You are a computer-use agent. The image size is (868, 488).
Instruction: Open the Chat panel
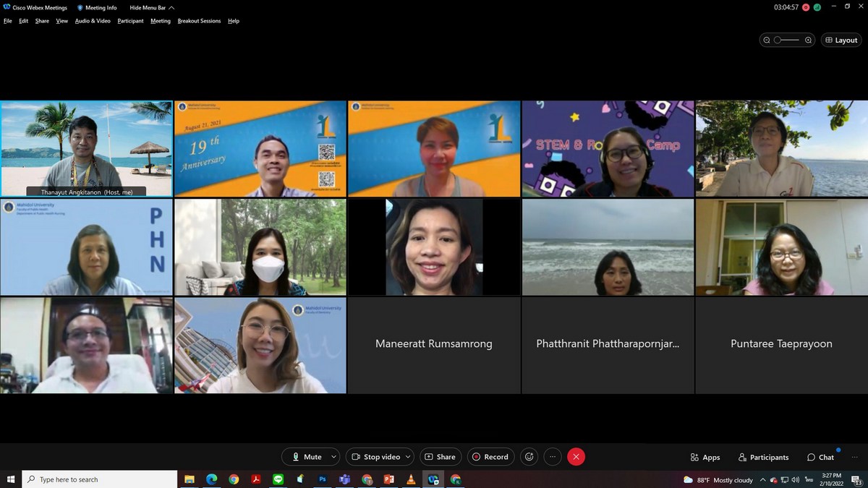click(820, 457)
